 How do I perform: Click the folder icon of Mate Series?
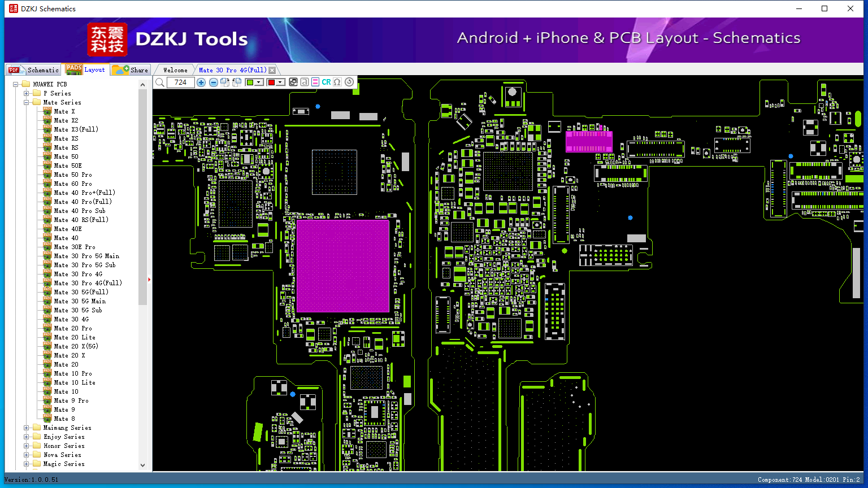pyautogui.click(x=37, y=103)
